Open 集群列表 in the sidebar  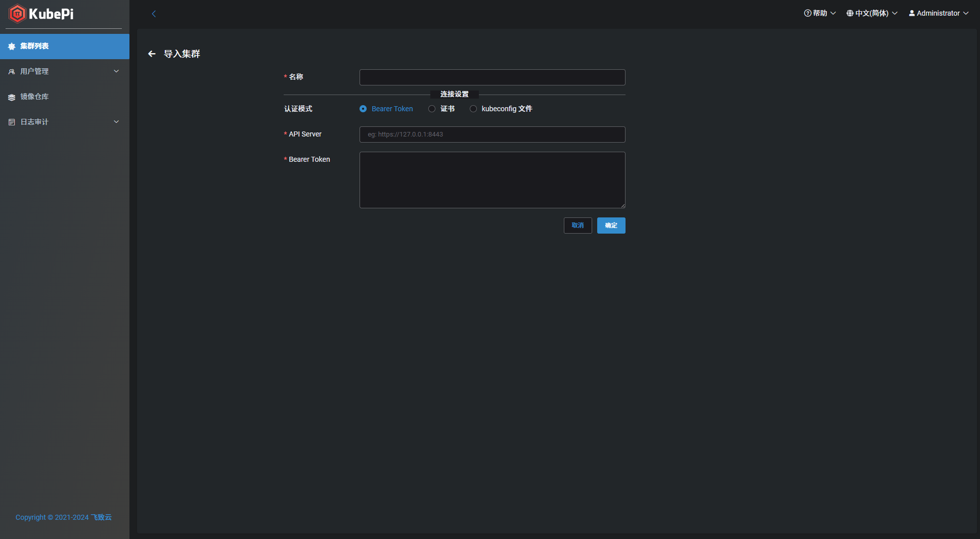pos(65,47)
